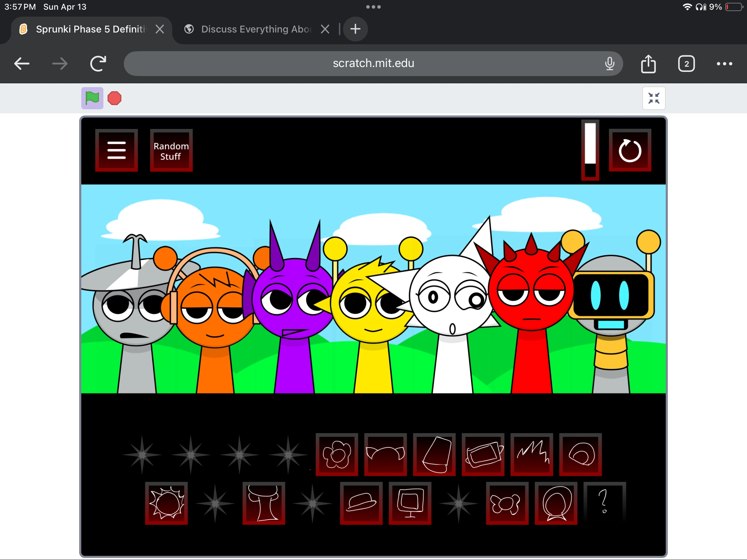
Task: Open a new browser tab
Action: 355,29
